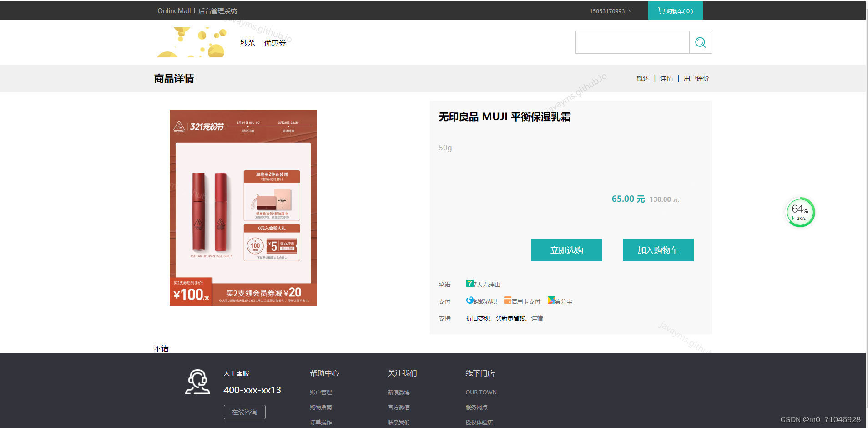This screenshot has width=868, height=428.
Task: Click the 65.00 元 price
Action: click(628, 199)
